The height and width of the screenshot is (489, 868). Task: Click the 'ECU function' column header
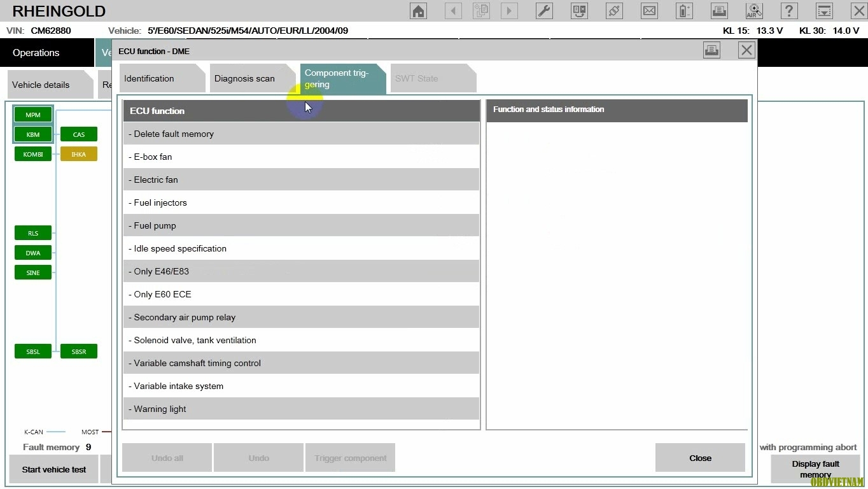click(302, 111)
